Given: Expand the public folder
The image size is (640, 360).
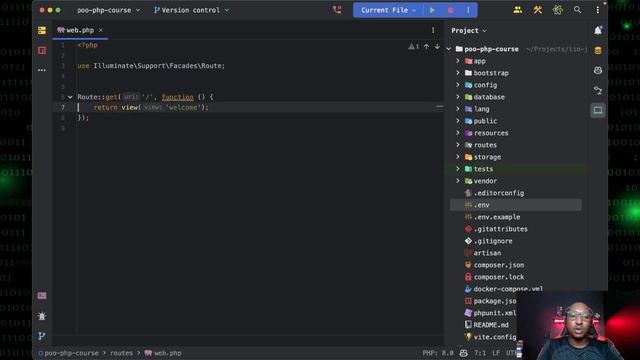Looking at the screenshot, I should 458,121.
